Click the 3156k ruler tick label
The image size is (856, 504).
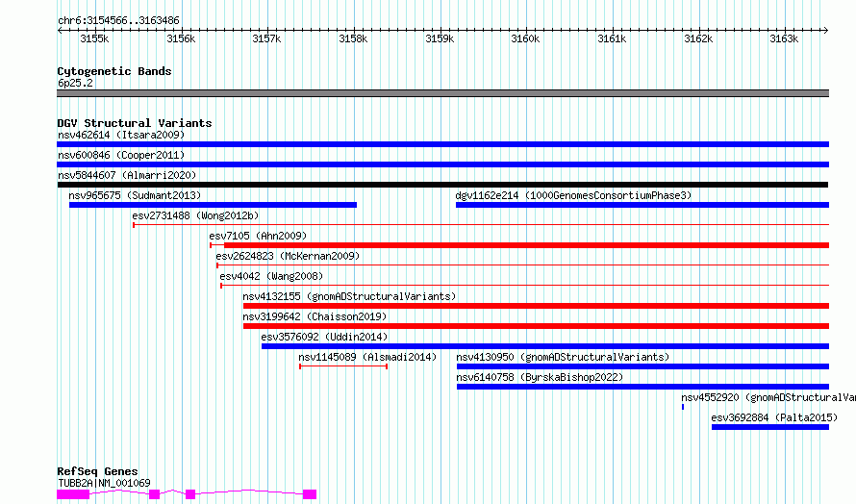tap(181, 38)
